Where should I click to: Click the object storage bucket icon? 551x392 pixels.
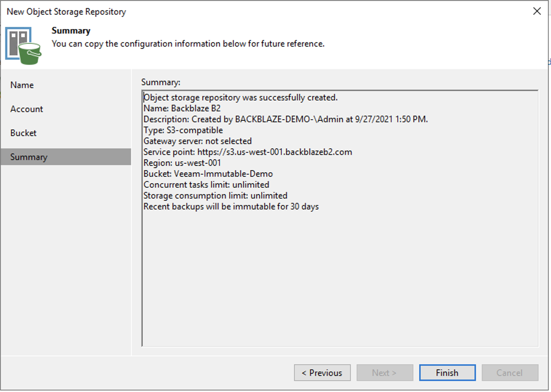(23, 46)
